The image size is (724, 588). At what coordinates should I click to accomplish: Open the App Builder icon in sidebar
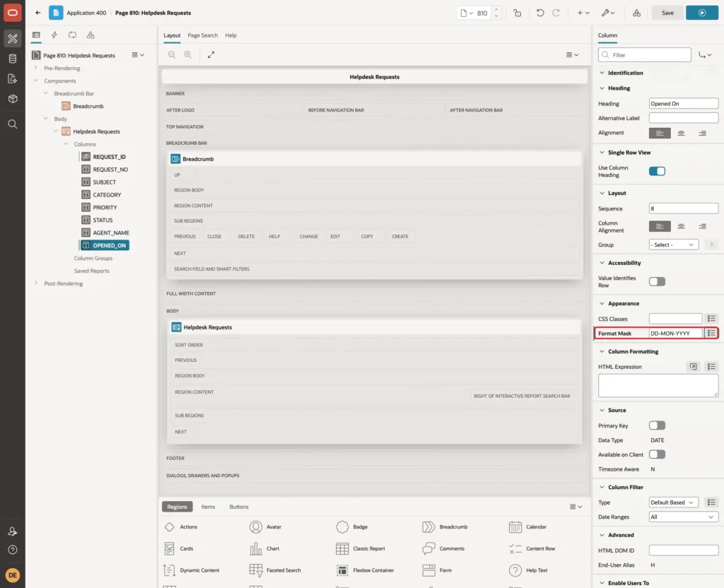click(13, 39)
